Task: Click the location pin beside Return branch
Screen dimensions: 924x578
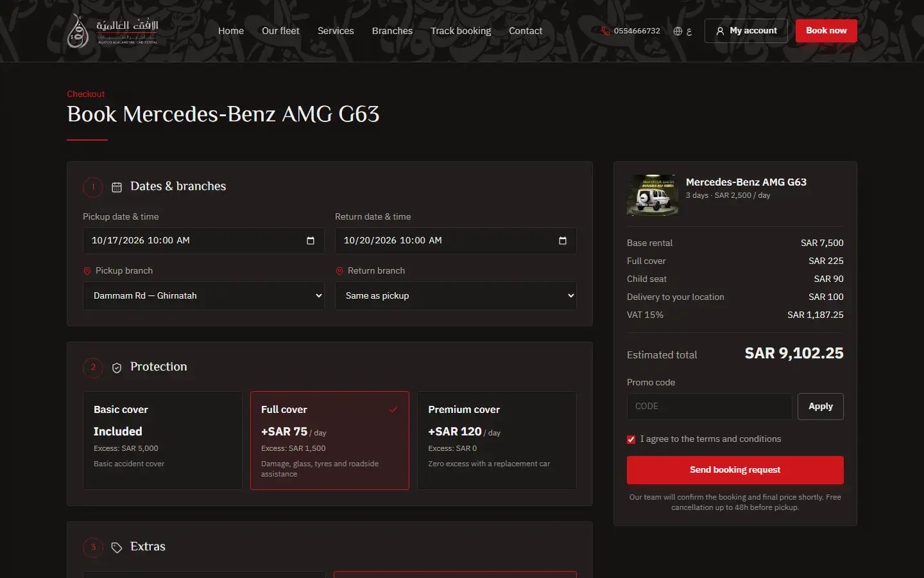Action: 339,271
